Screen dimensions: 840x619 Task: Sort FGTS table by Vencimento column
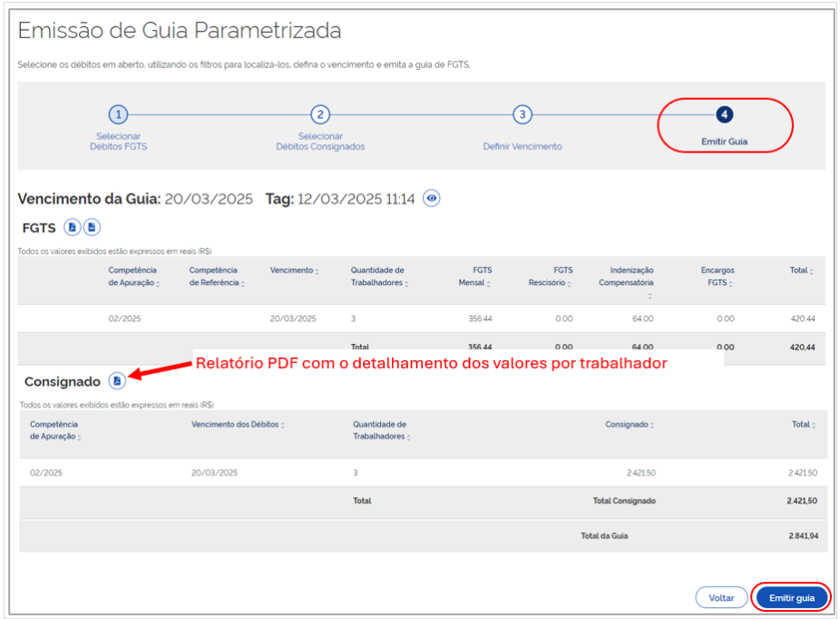tap(294, 270)
